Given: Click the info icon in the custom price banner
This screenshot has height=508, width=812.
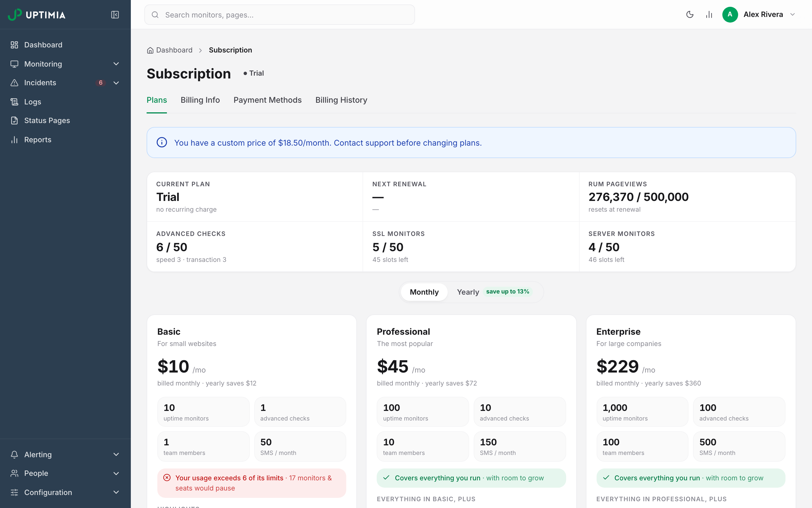Looking at the screenshot, I should pos(162,143).
